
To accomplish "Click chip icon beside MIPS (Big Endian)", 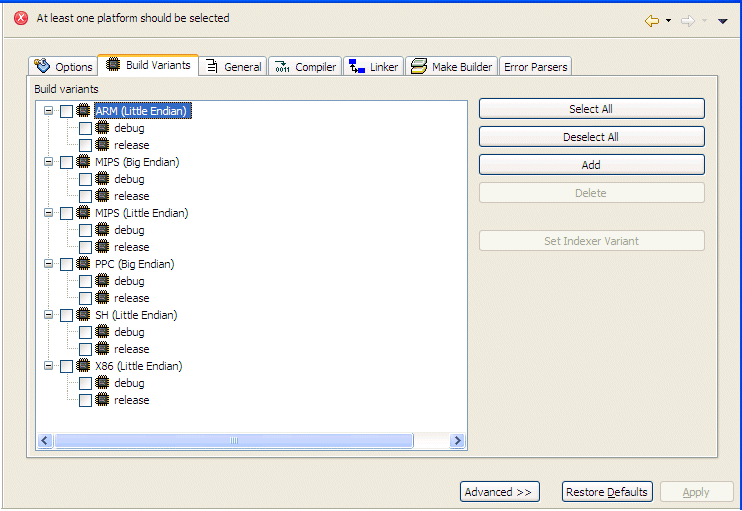I will coord(83,162).
